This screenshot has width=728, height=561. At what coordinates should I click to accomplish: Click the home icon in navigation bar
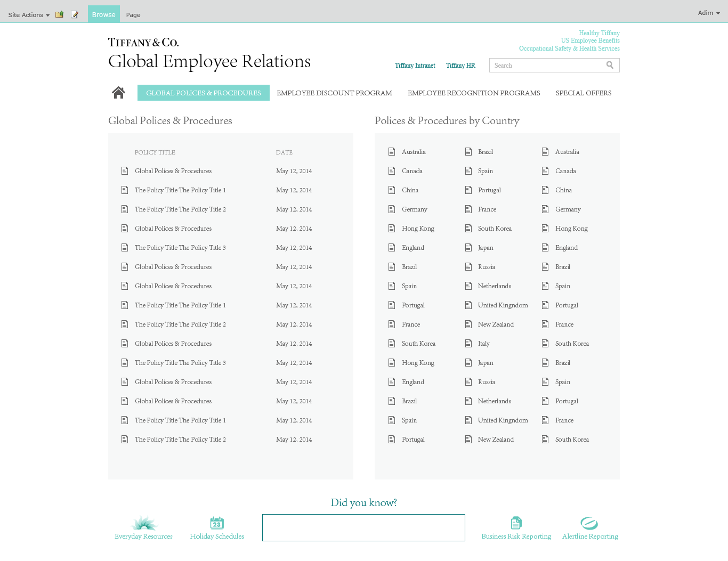click(x=118, y=93)
